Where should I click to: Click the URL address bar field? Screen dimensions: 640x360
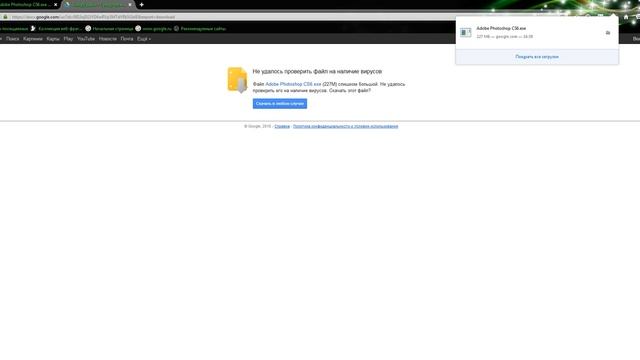coord(229,17)
